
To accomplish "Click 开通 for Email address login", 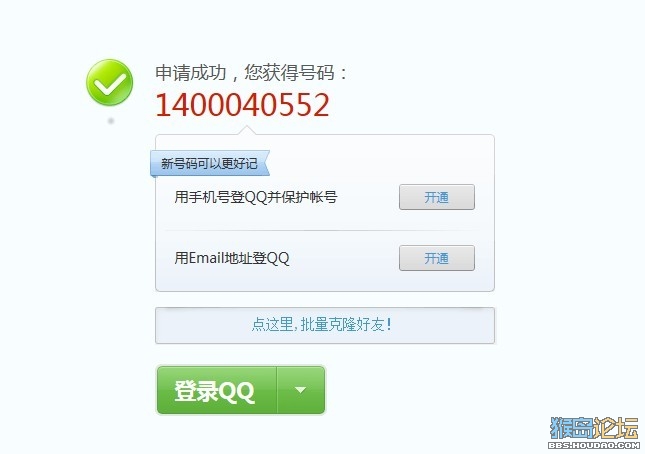I will [436, 258].
